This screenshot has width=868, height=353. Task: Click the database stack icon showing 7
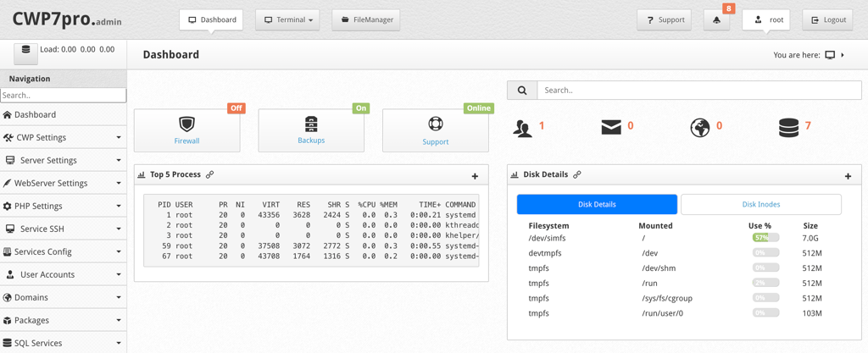click(x=788, y=128)
